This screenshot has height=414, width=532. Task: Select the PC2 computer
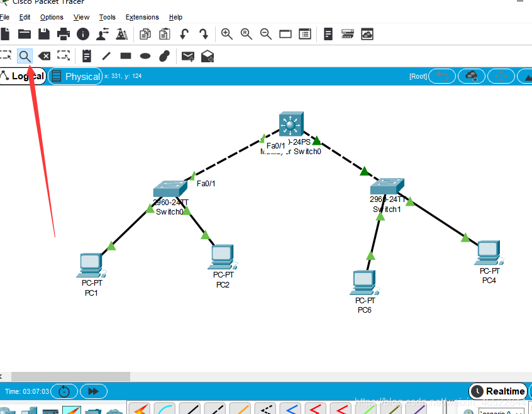pyautogui.click(x=223, y=257)
